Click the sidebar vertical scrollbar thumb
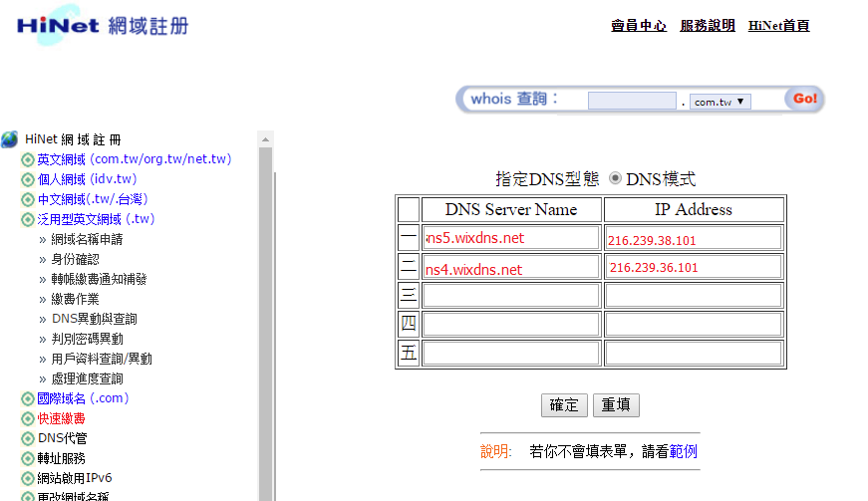 (x=266, y=324)
